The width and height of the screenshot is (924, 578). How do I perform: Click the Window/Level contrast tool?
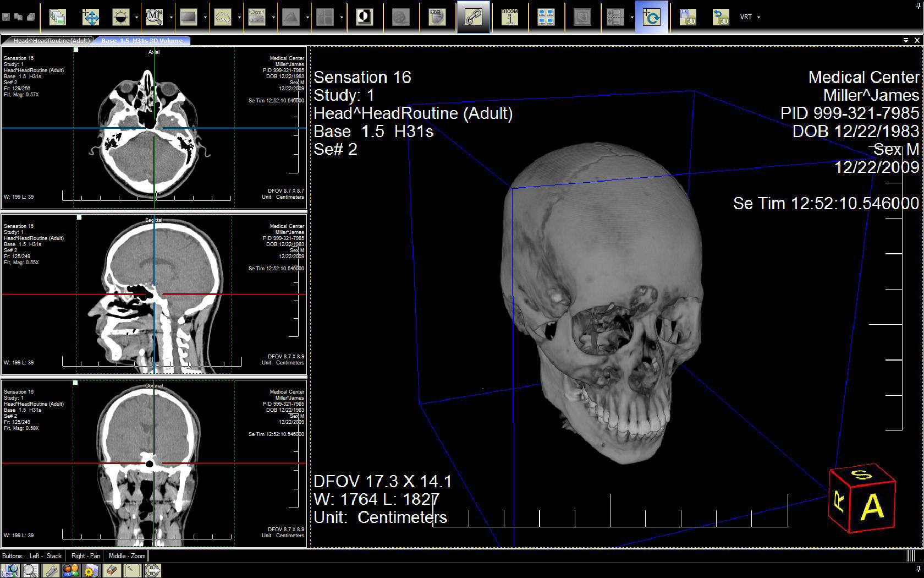pos(120,17)
